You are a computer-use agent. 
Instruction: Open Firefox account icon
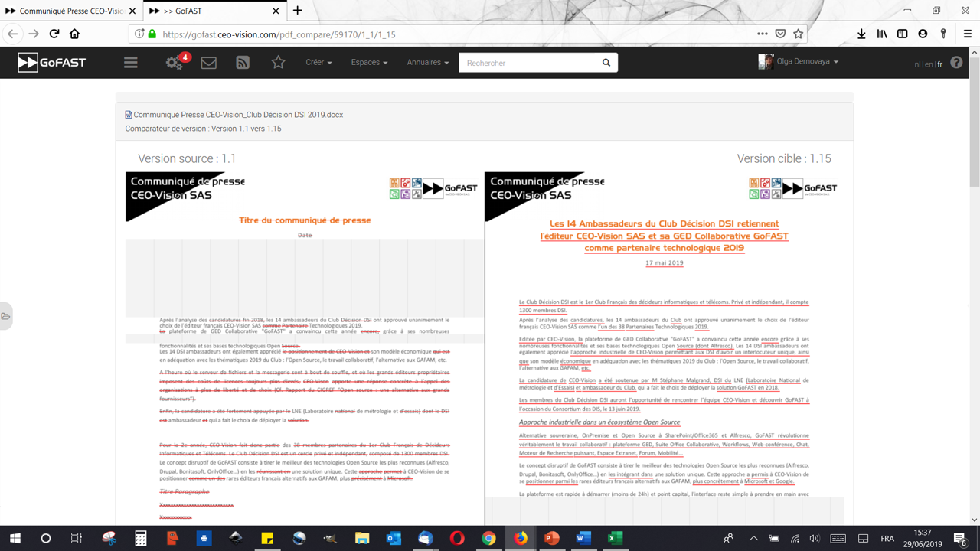click(923, 34)
